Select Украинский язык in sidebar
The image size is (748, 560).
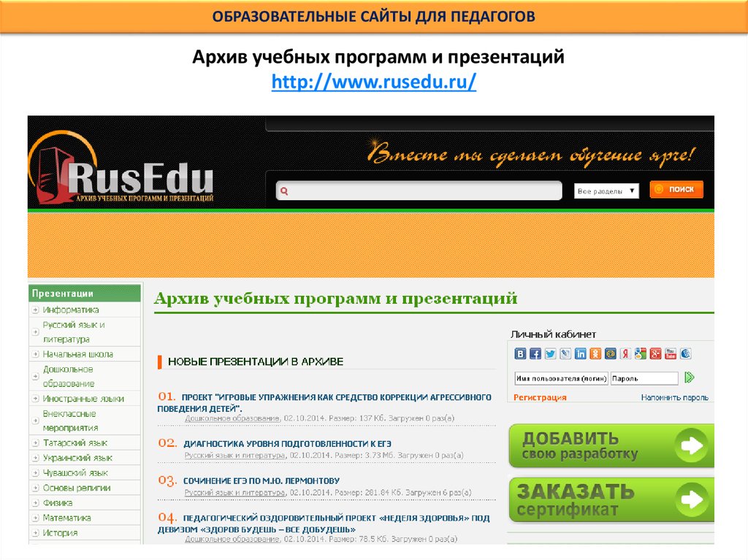[77, 458]
